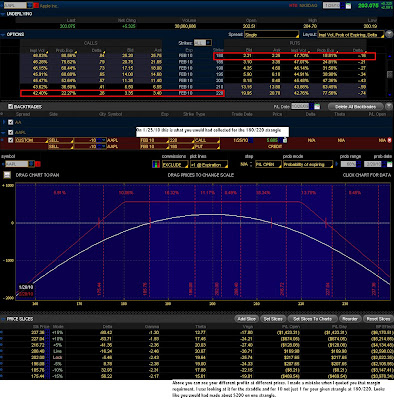The width and height of the screenshot is (394, 400).
Task: Click the red symbol icon beside Apple Inc.
Action: coord(37,6)
